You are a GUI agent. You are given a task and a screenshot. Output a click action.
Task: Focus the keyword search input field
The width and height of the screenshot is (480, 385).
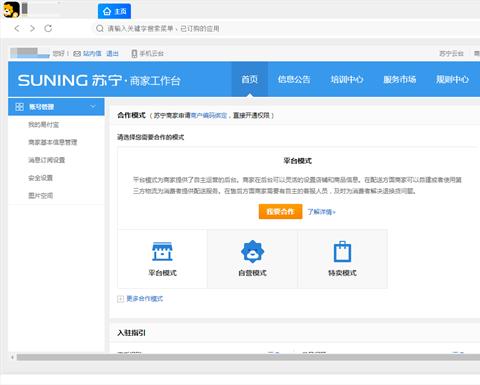[287, 29]
